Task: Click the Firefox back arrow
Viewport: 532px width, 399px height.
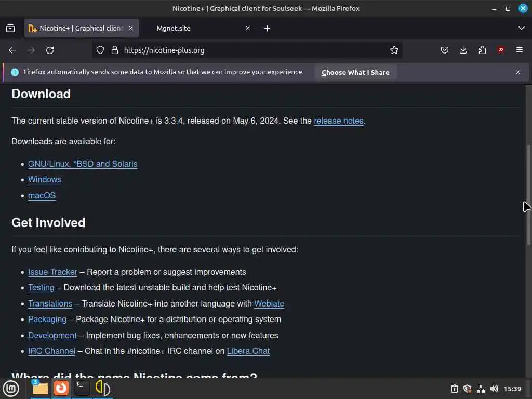Action: 12,50
